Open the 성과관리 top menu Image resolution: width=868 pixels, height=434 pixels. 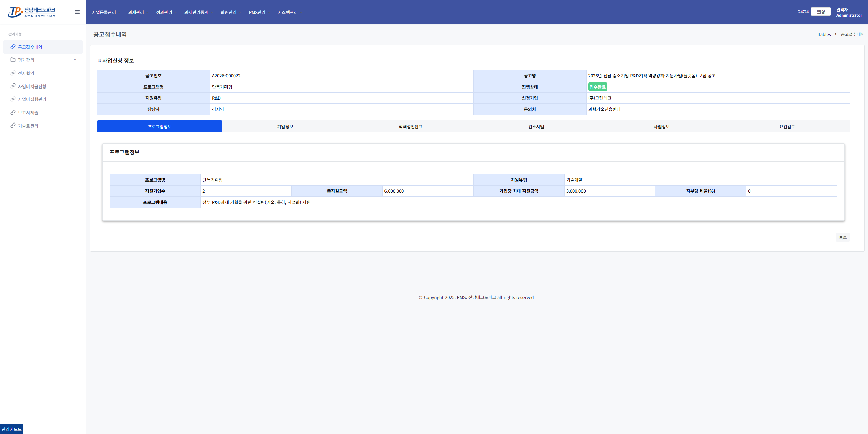coord(164,12)
